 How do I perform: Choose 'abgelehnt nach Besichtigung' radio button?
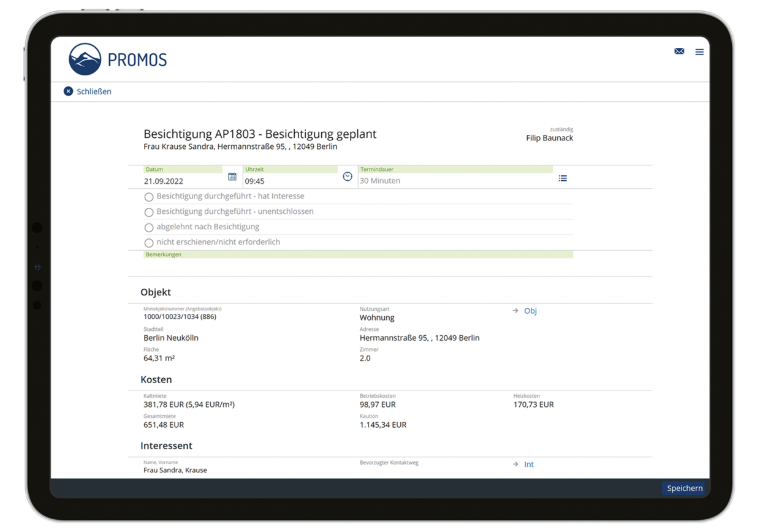149,228
